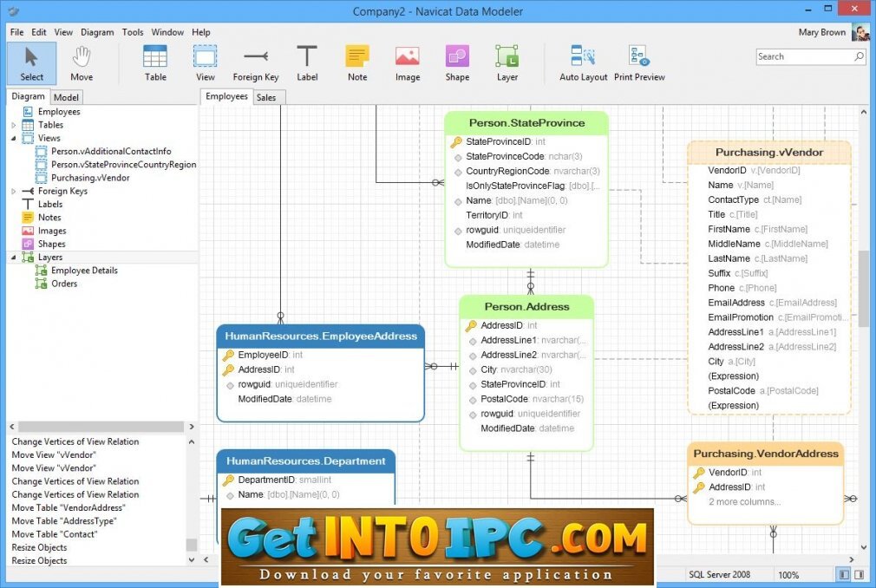Image resolution: width=876 pixels, height=588 pixels.
Task: Open the Edit menu
Action: coord(38,32)
